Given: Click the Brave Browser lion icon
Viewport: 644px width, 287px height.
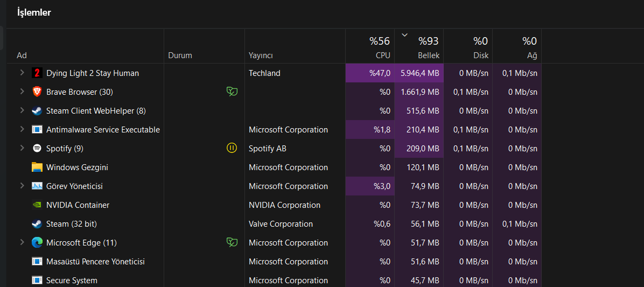Looking at the screenshot, I should (x=37, y=92).
